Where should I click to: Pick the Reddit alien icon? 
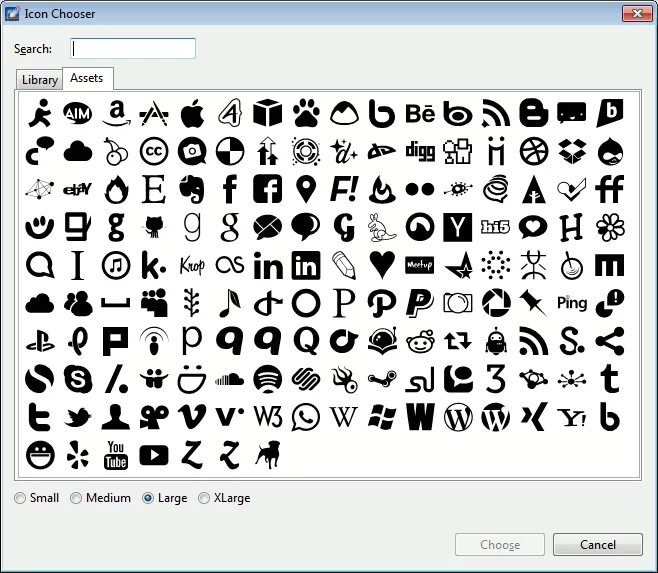(x=420, y=341)
